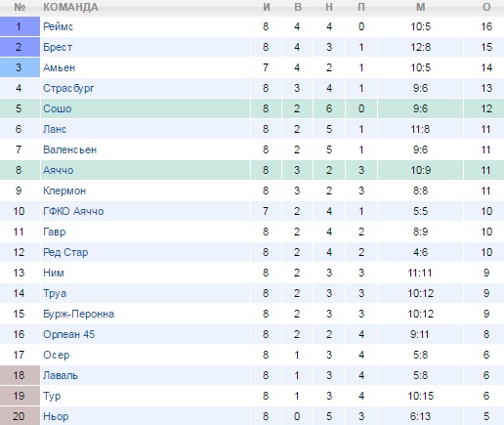Screen dimensions: 504x425
Task: Open the Ред Стар team page
Action: [x=65, y=252]
